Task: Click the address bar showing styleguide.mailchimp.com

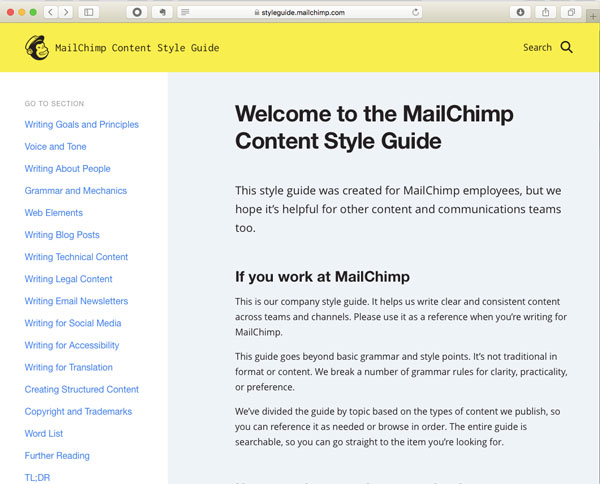Action: tap(300, 12)
